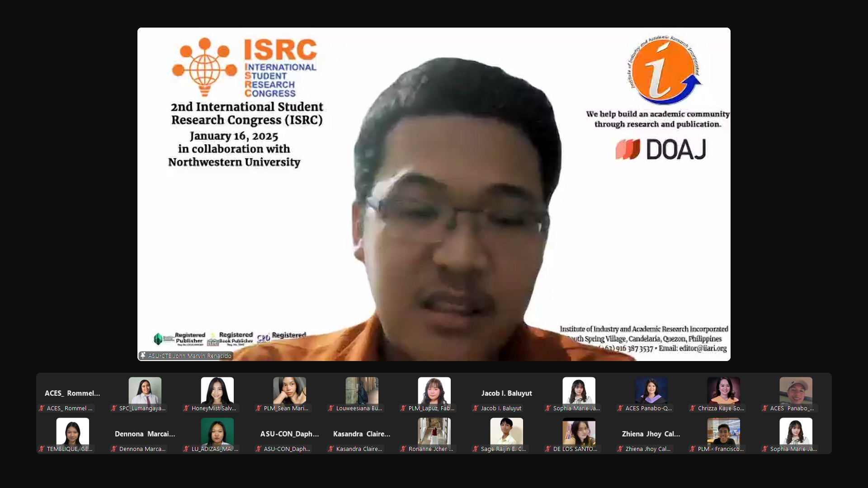Click the pin icon beside ASU-CTE John Marvin Renacido
The image size is (868, 488).
point(143,356)
